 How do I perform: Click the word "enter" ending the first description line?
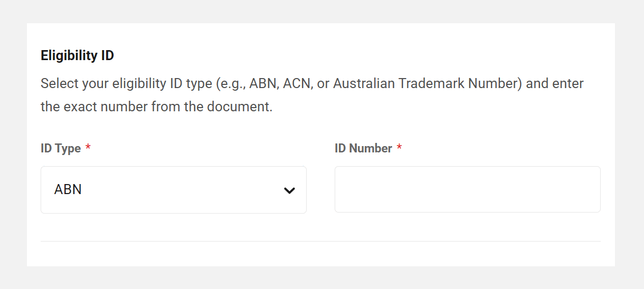pos(568,84)
